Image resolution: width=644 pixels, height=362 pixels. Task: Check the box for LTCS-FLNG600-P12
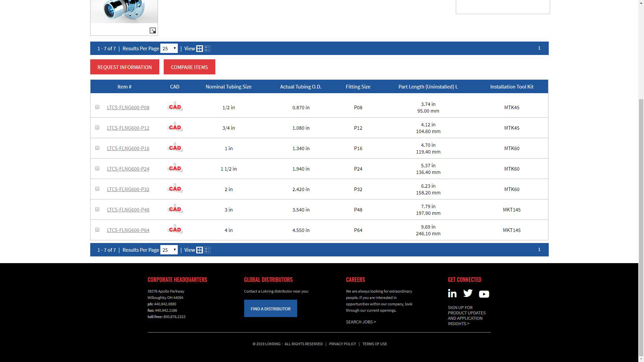click(x=97, y=127)
